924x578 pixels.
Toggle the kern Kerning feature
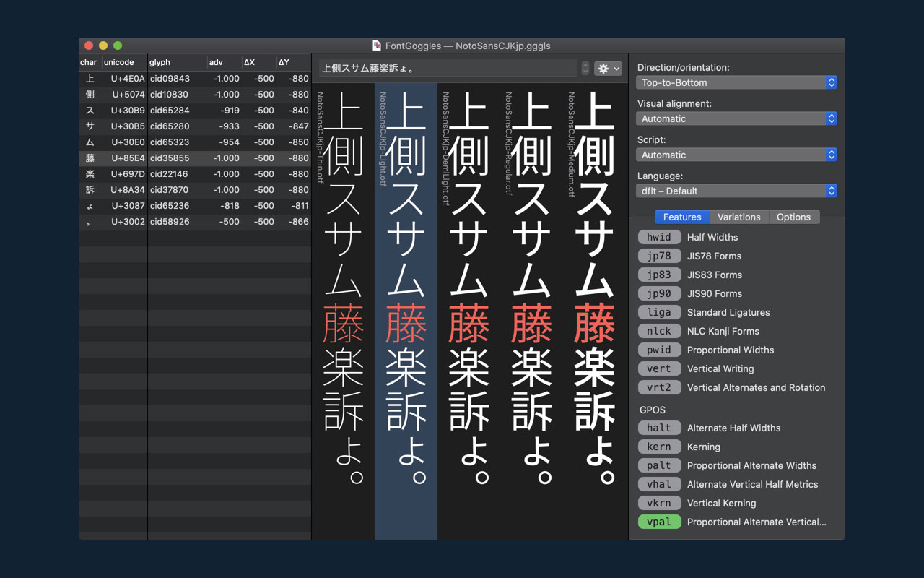pyautogui.click(x=659, y=447)
